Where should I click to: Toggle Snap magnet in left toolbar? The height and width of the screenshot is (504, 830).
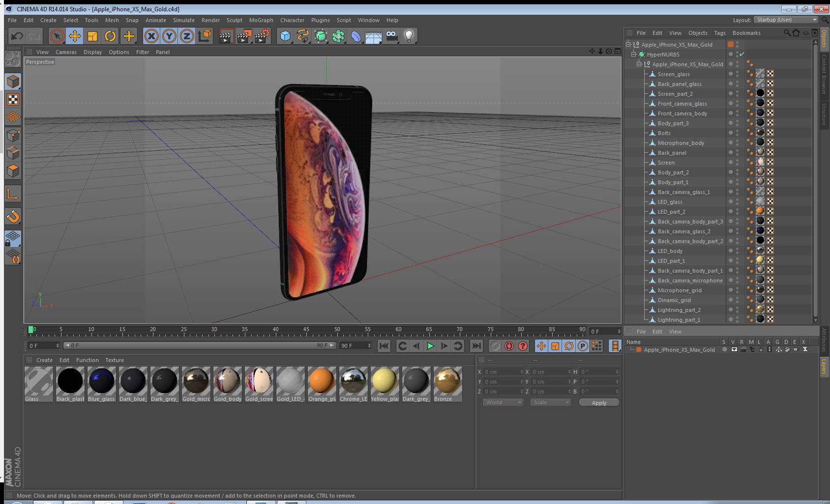pyautogui.click(x=13, y=216)
